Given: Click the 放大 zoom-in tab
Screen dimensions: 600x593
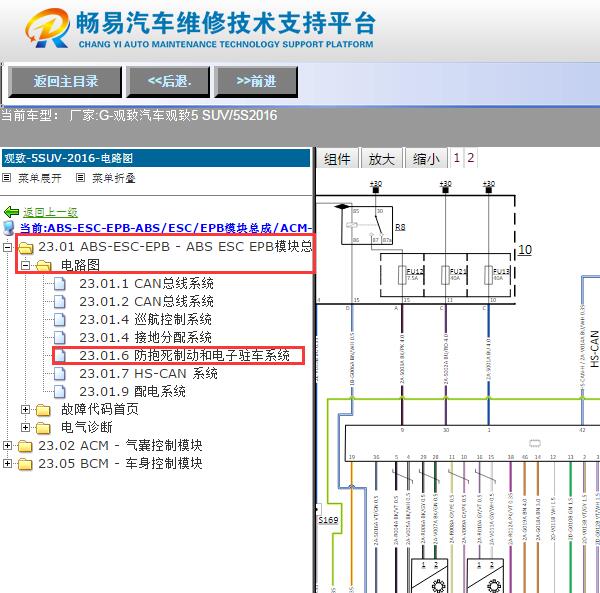Looking at the screenshot, I should (382, 158).
